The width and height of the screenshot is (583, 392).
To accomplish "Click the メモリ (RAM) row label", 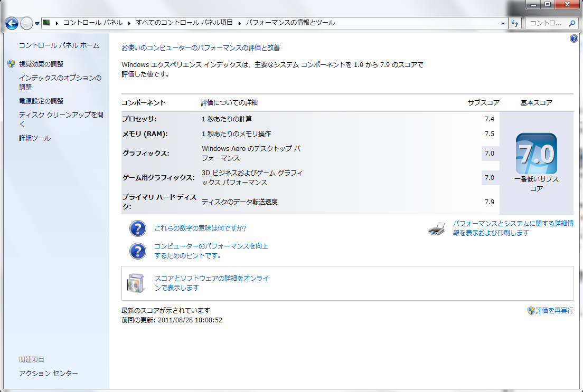I will point(145,134).
